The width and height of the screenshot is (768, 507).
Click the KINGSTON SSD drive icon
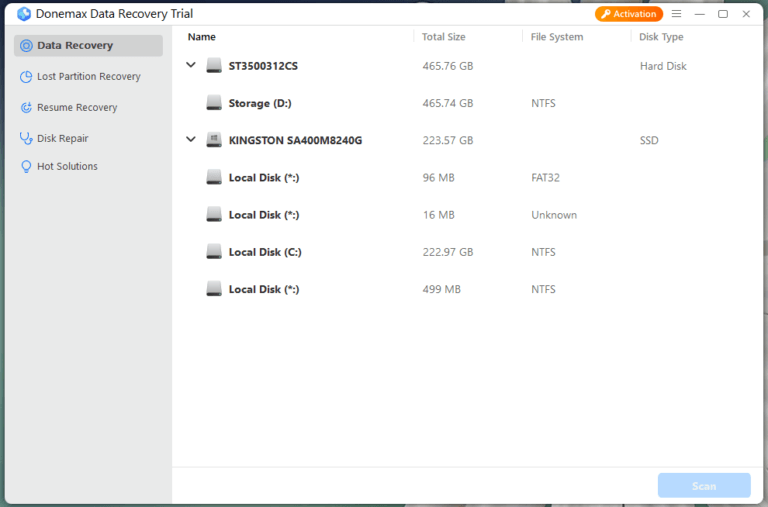pyautogui.click(x=214, y=140)
